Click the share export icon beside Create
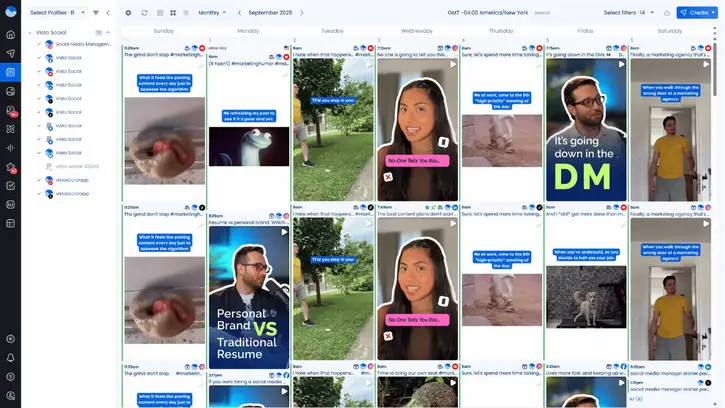The image size is (725, 408). 667,13
